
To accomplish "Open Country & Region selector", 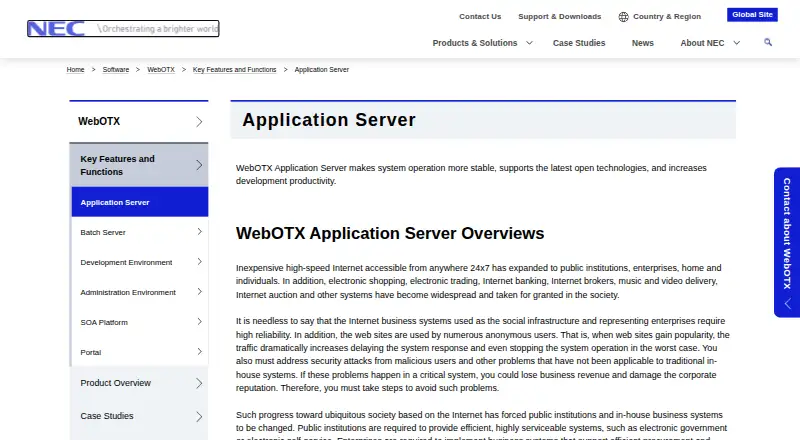I will click(667, 16).
